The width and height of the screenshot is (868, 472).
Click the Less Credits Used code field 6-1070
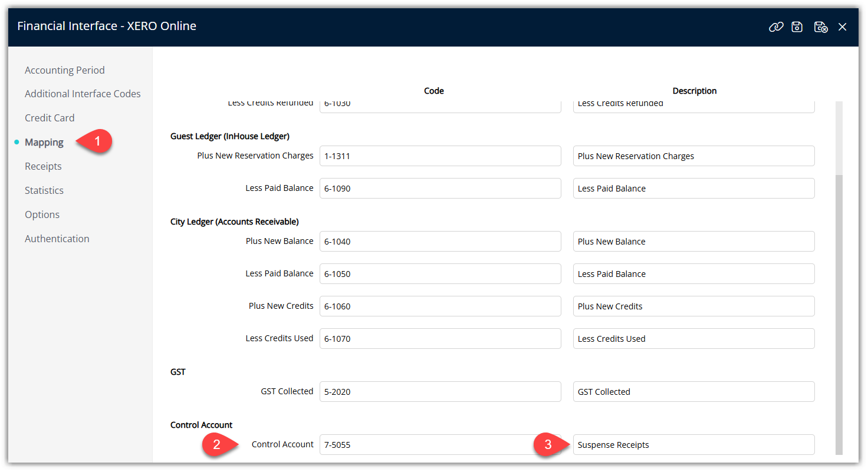point(440,339)
